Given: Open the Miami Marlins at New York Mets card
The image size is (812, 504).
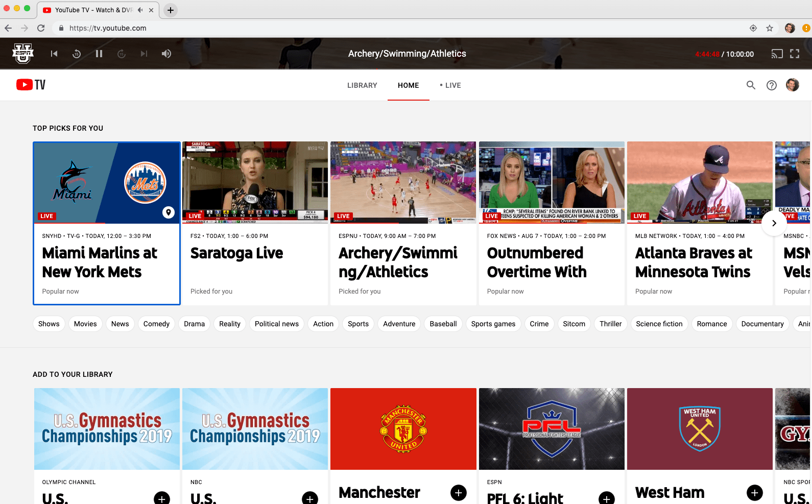Looking at the screenshot, I should (x=107, y=223).
